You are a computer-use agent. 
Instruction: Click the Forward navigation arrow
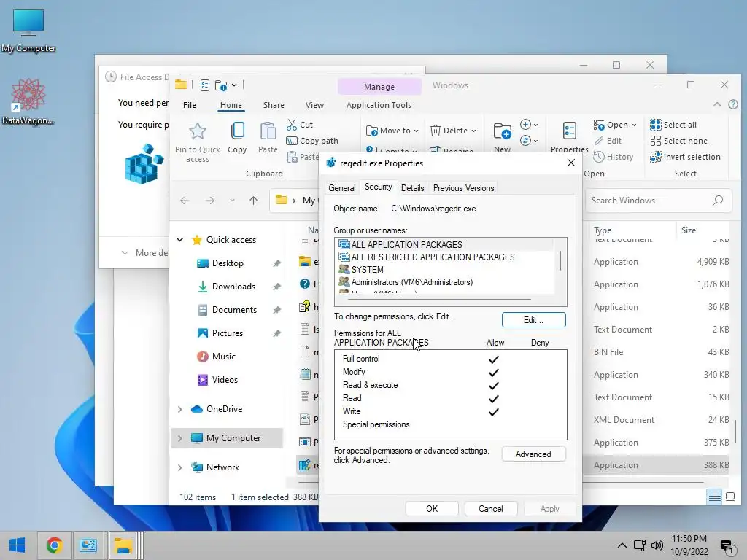pos(209,201)
